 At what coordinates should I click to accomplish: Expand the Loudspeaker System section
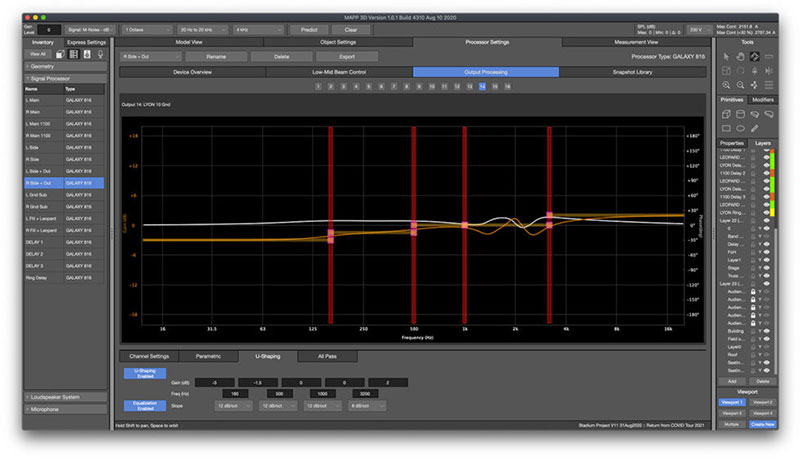point(65,396)
